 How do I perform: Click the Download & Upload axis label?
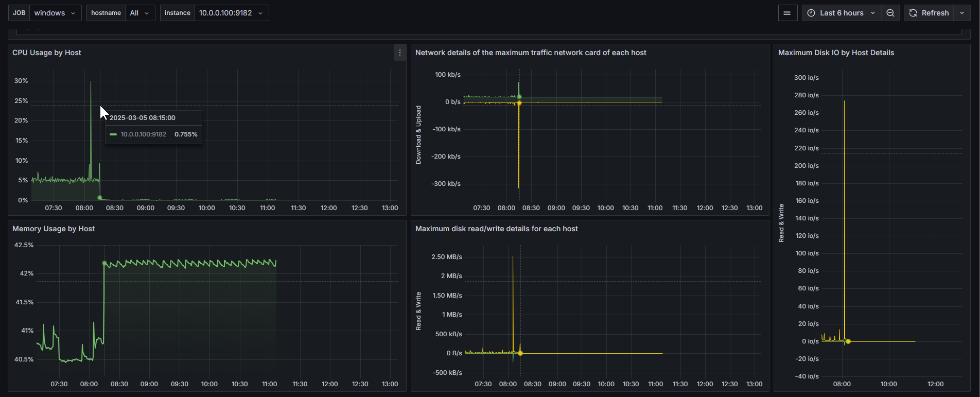[x=418, y=135]
